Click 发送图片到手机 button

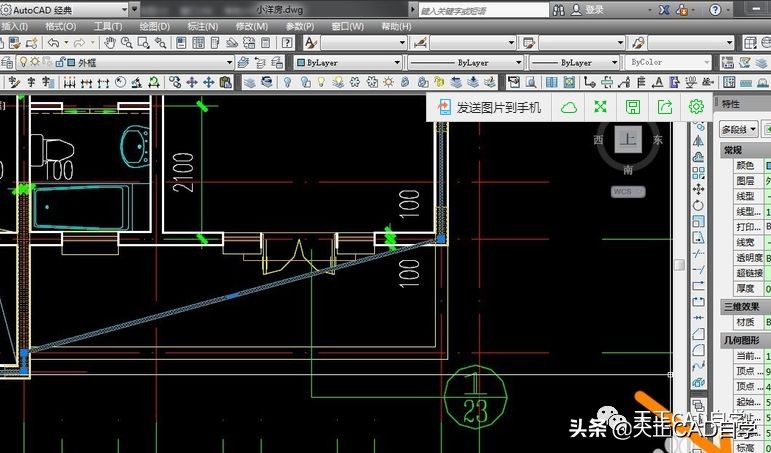tap(490, 107)
